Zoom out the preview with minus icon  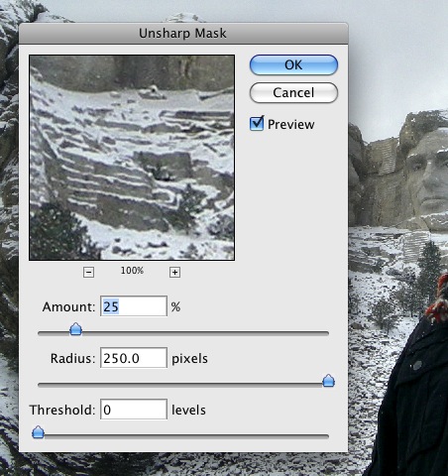(x=88, y=273)
